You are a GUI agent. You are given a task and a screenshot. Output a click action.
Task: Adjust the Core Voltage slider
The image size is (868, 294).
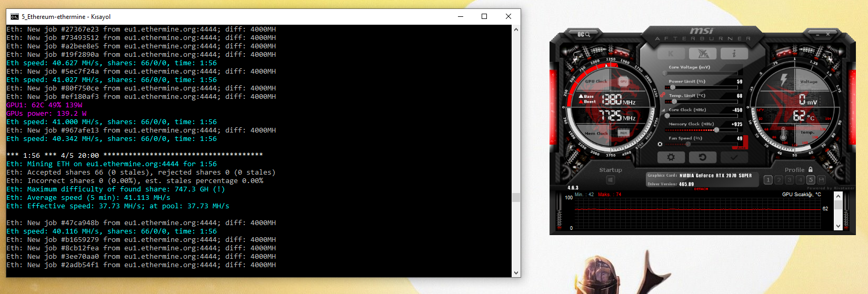click(x=701, y=73)
